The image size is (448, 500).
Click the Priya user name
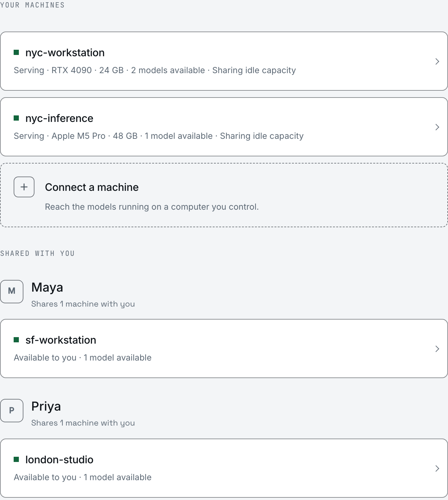pos(46,407)
